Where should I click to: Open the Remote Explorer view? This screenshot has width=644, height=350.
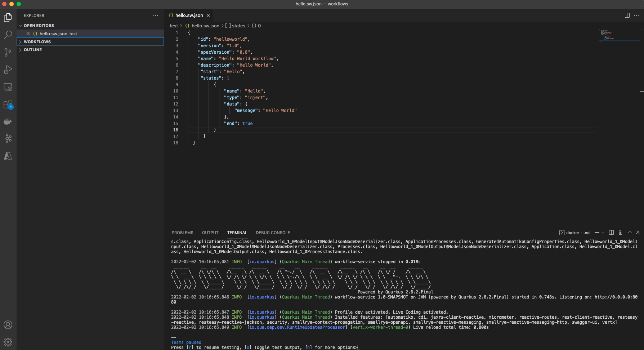tap(8, 87)
